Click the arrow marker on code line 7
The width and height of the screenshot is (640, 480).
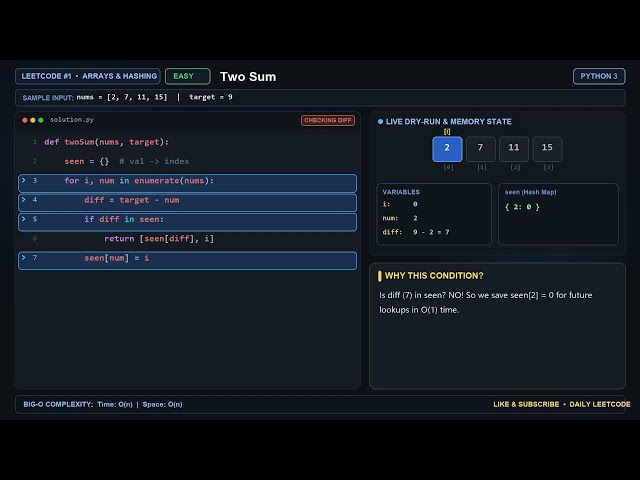(24, 258)
